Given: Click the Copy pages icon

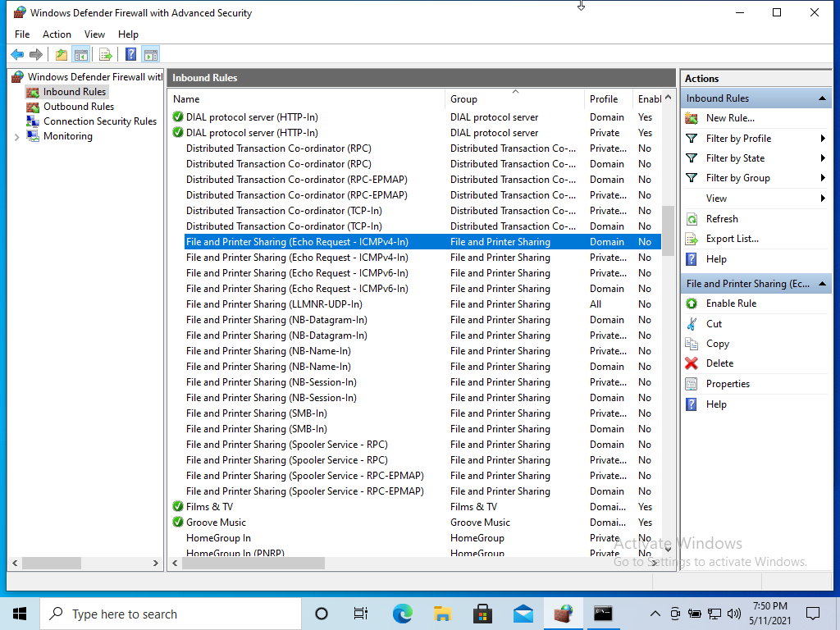Looking at the screenshot, I should coord(692,344).
